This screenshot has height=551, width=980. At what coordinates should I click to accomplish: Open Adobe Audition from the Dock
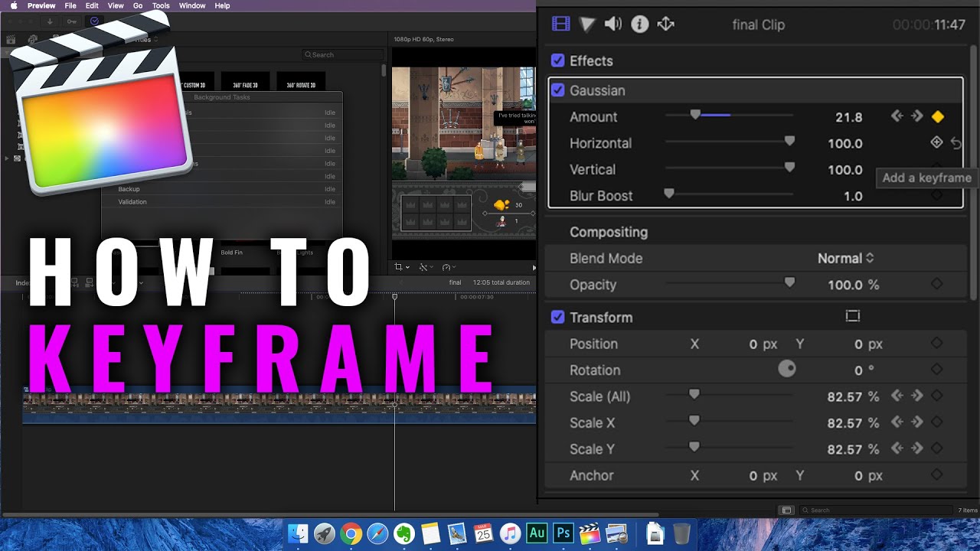click(x=537, y=533)
